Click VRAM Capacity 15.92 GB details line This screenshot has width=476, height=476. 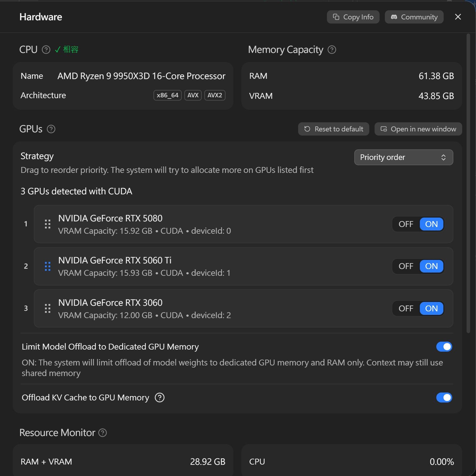pyautogui.click(x=145, y=231)
